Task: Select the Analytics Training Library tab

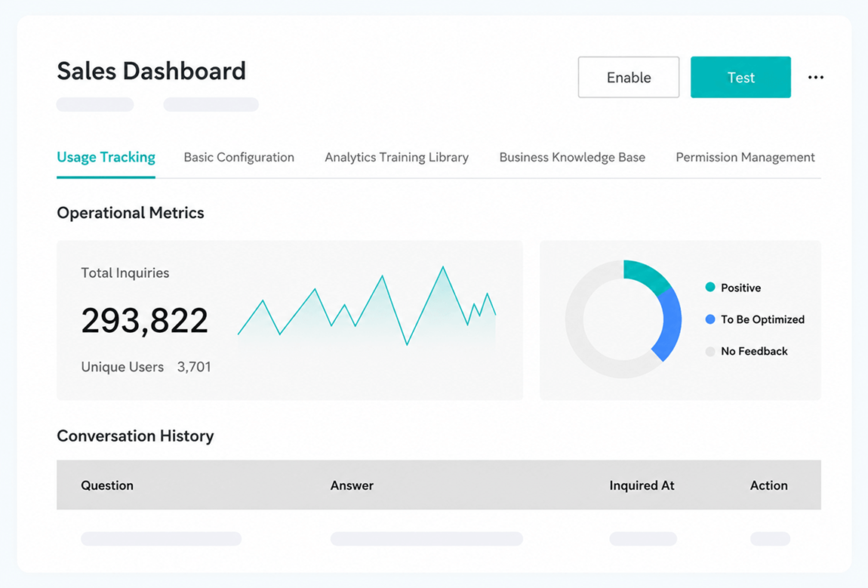Action: [x=396, y=157]
